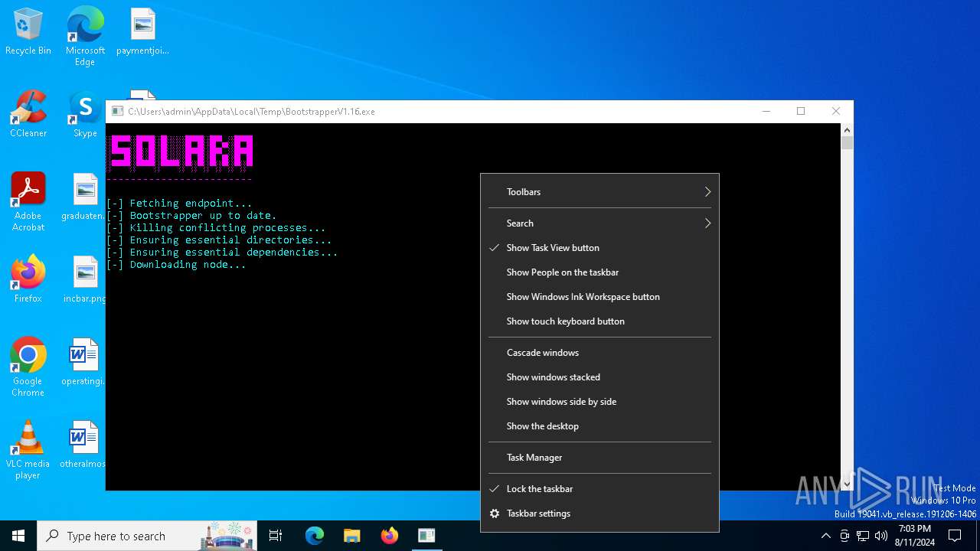Uncheck Show Task View button

coord(600,248)
